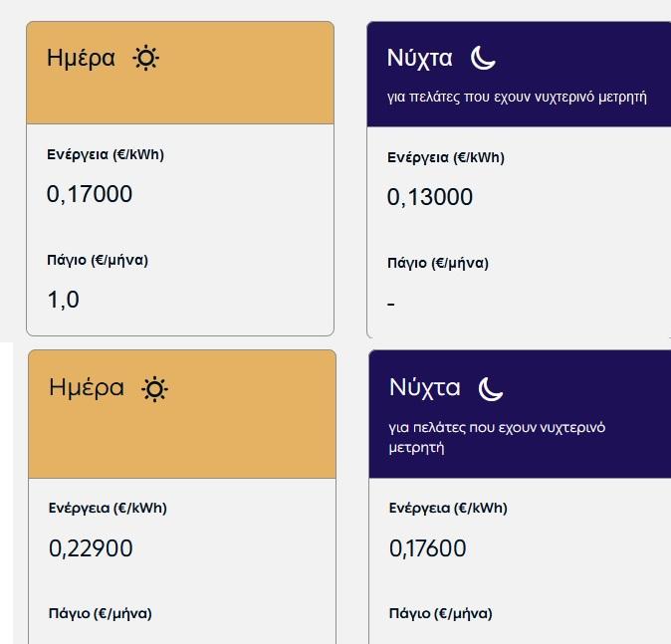Select the top Νύχτα heading text

click(x=419, y=58)
